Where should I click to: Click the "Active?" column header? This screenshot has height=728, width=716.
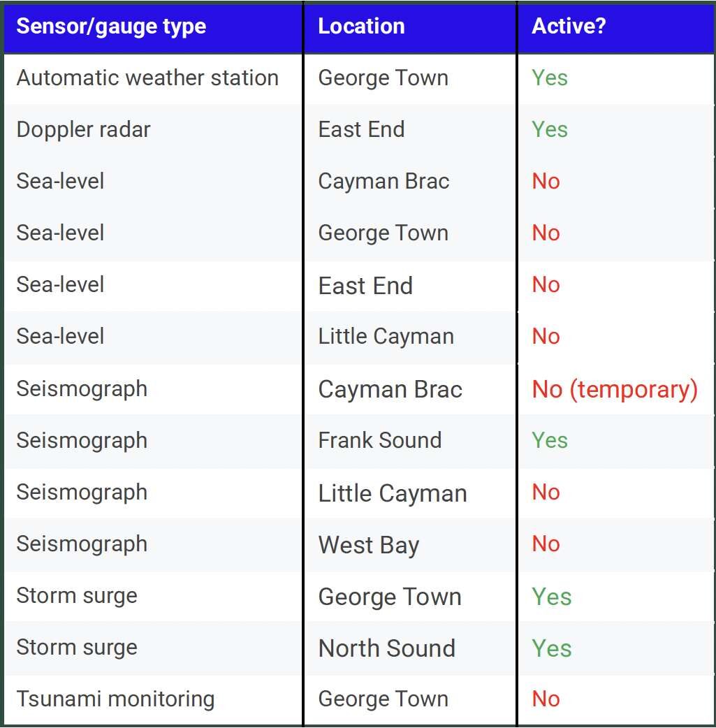pyautogui.click(x=569, y=27)
